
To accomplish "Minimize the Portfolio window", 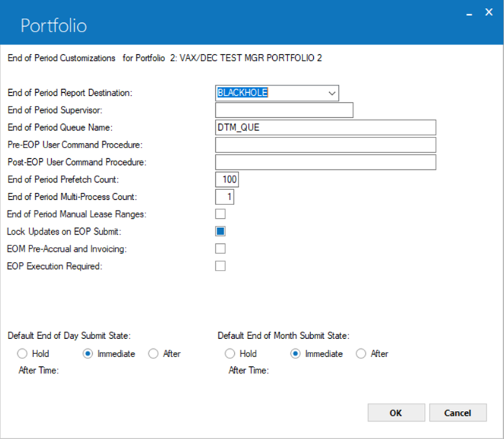I will pyautogui.click(x=469, y=13).
